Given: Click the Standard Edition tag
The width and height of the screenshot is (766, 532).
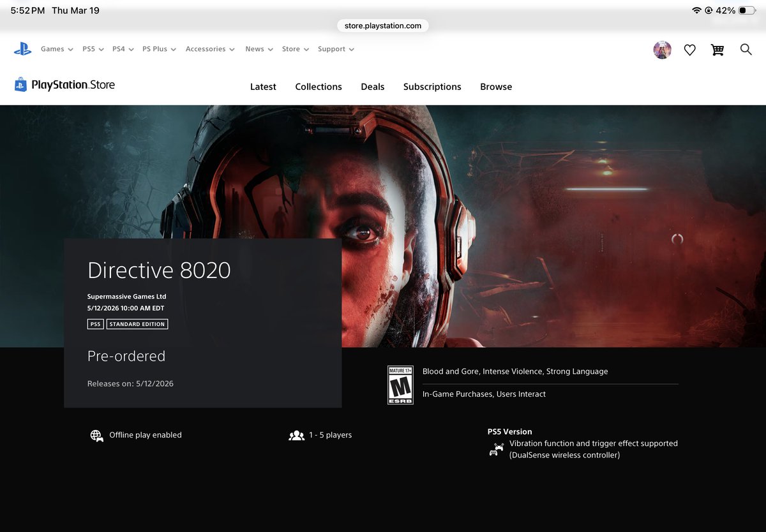Looking at the screenshot, I should tap(137, 324).
